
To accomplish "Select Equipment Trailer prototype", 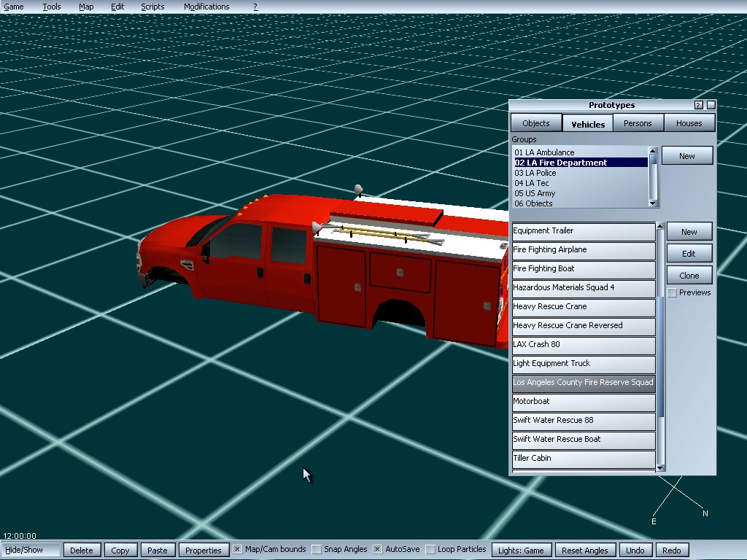I will [x=584, y=231].
